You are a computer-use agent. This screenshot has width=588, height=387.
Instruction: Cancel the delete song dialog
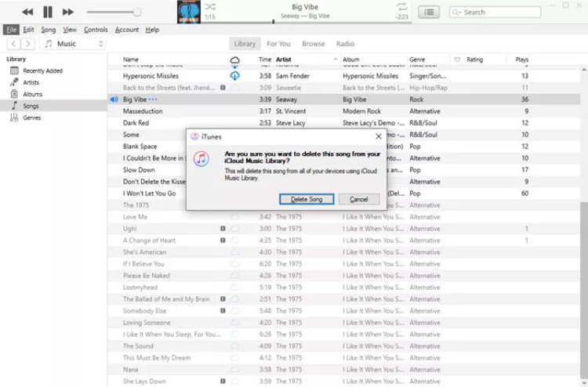(358, 199)
